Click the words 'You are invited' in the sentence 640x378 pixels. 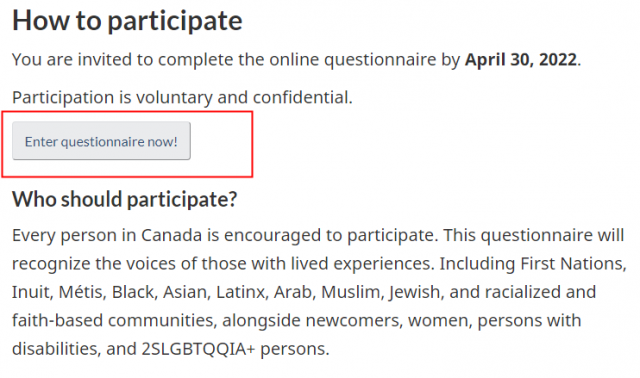click(72, 60)
